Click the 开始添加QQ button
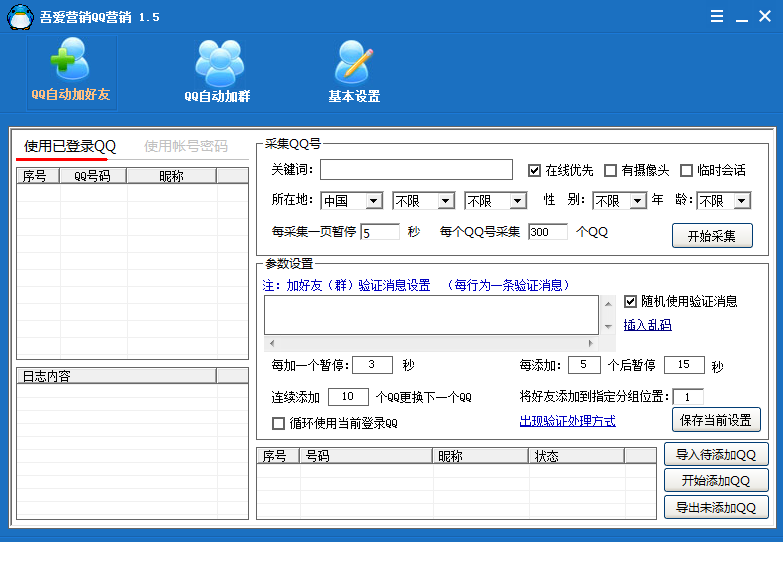783x565 pixels. (x=716, y=481)
